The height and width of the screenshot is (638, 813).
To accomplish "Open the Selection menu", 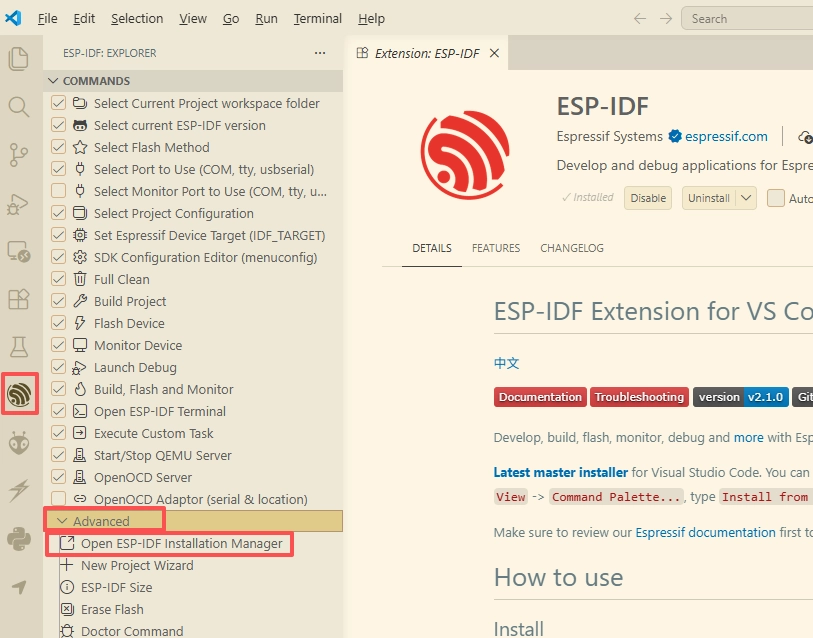I will tap(137, 19).
